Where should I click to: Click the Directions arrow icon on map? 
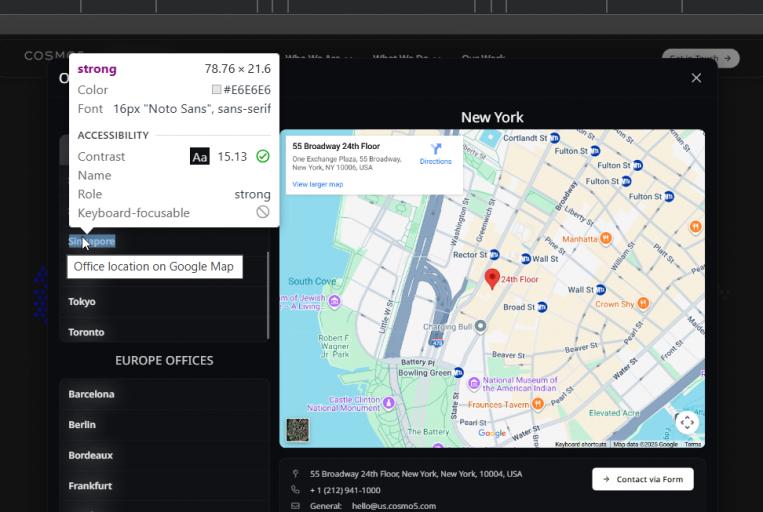(436, 148)
